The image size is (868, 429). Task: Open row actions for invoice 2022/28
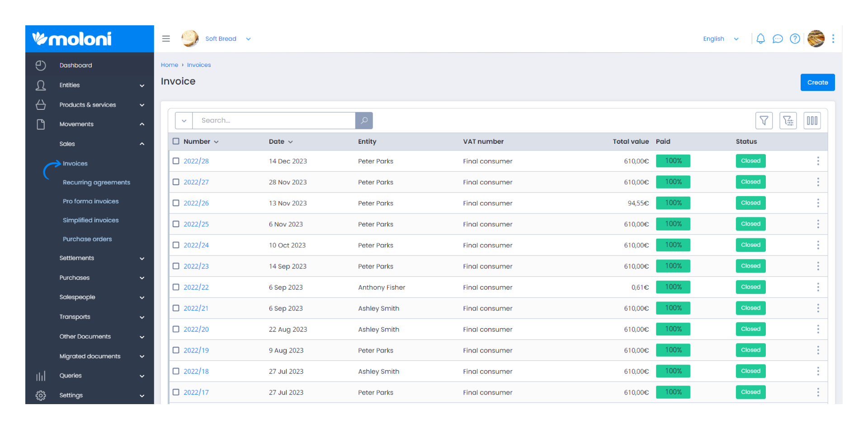(818, 161)
